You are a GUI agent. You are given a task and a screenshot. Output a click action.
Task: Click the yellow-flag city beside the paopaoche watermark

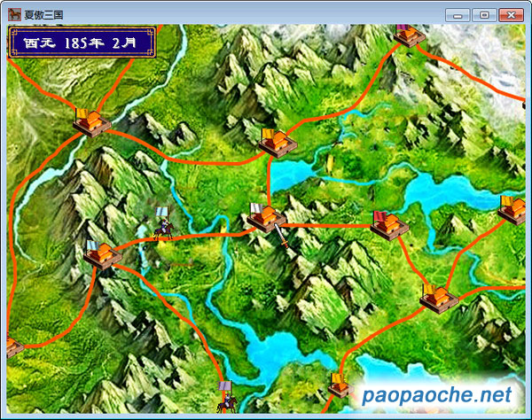[x=341, y=385]
